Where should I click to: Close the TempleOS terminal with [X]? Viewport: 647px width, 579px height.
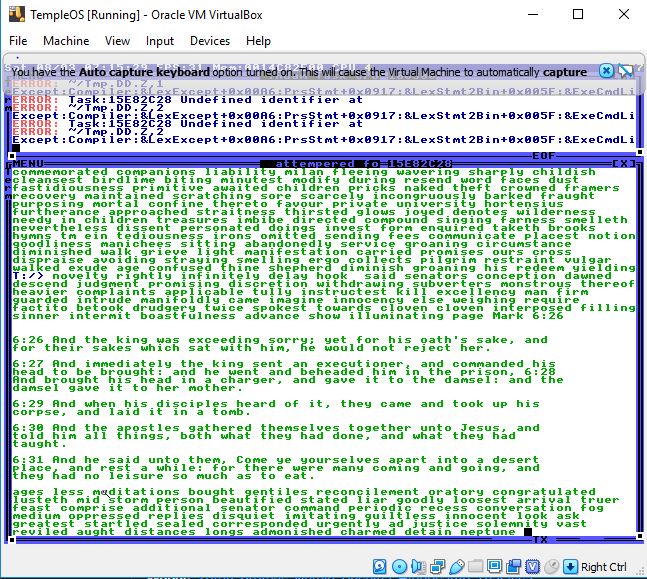coord(623,164)
